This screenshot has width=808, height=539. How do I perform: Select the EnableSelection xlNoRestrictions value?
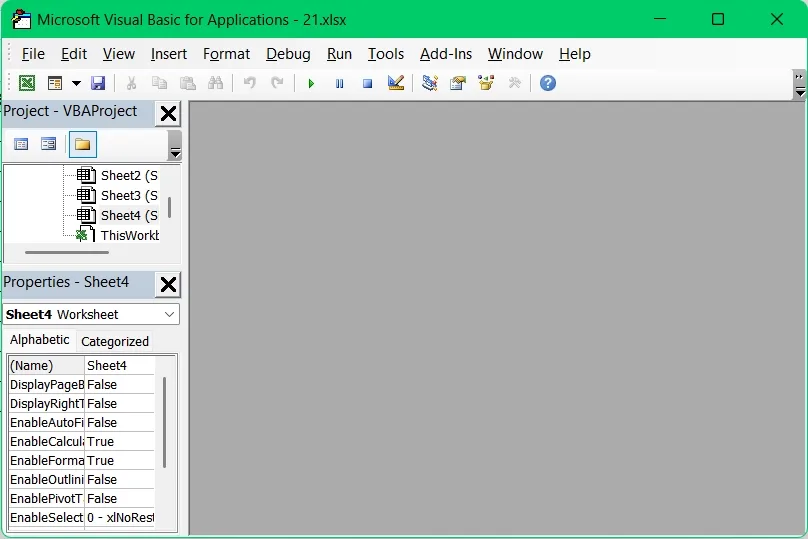click(x=120, y=517)
